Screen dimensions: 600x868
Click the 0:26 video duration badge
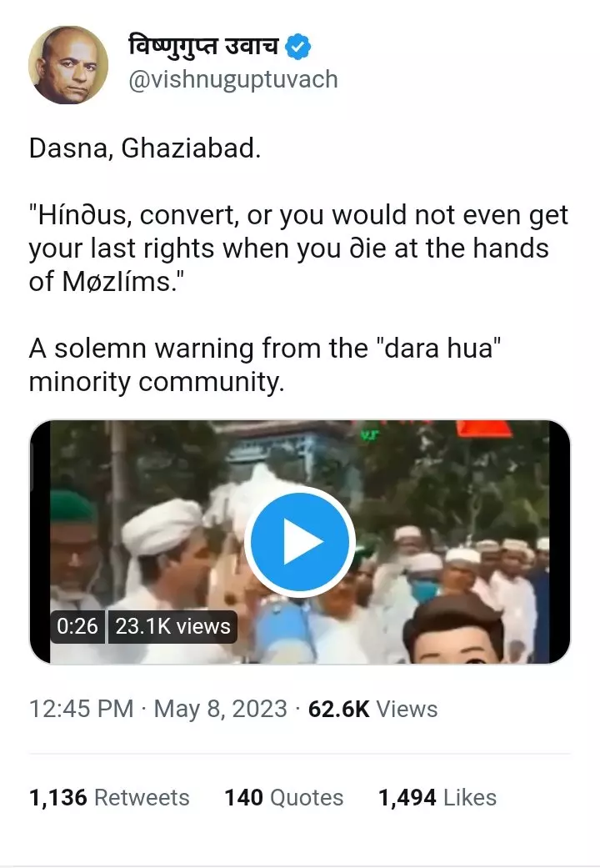click(x=77, y=626)
